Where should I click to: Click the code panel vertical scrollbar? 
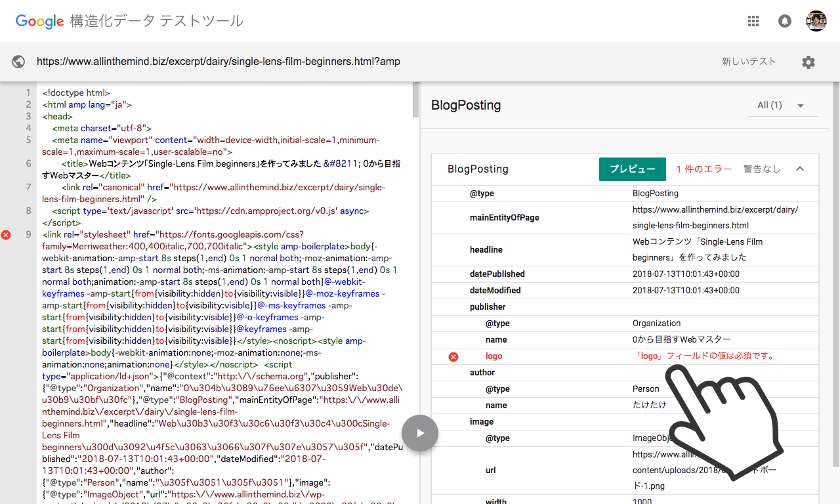(415, 98)
